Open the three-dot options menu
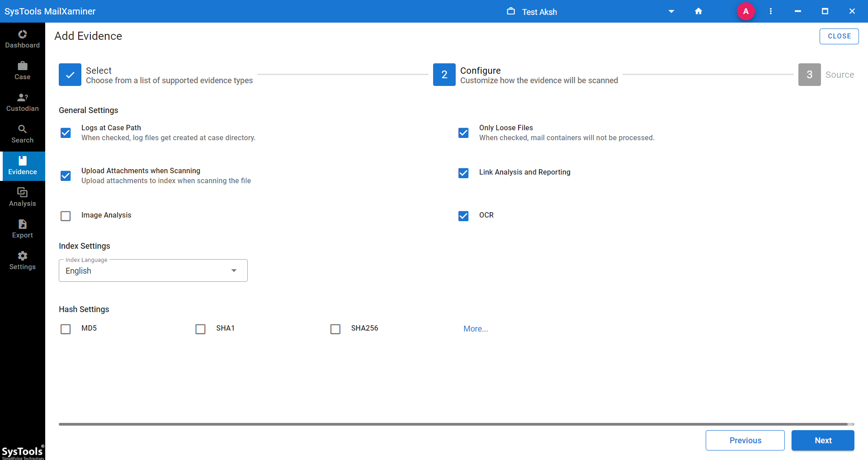The width and height of the screenshot is (868, 460). (771, 11)
